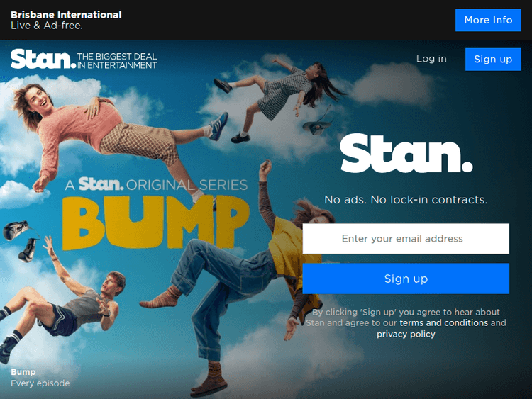Image resolution: width=532 pixels, height=399 pixels.
Task: Click 'The Biggest Deal in Entertainment' tagline
Action: coord(117,61)
